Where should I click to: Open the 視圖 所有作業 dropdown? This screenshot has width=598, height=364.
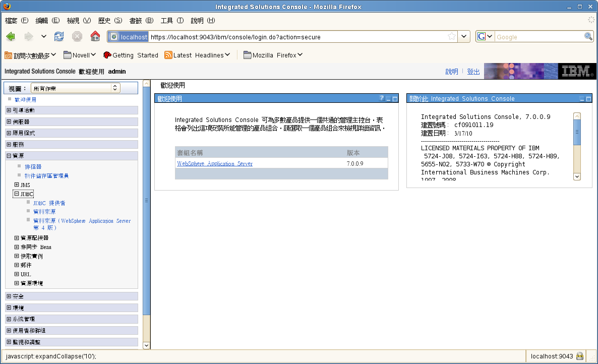(76, 88)
